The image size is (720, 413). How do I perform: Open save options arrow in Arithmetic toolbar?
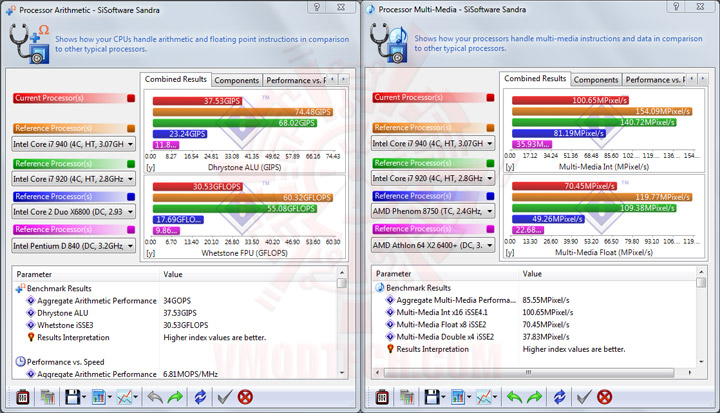tap(84, 397)
